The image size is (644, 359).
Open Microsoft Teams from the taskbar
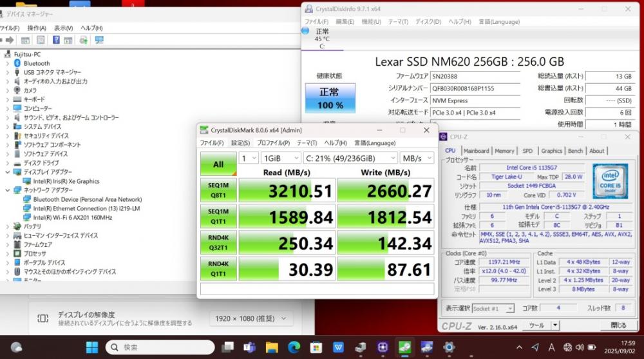point(249,347)
